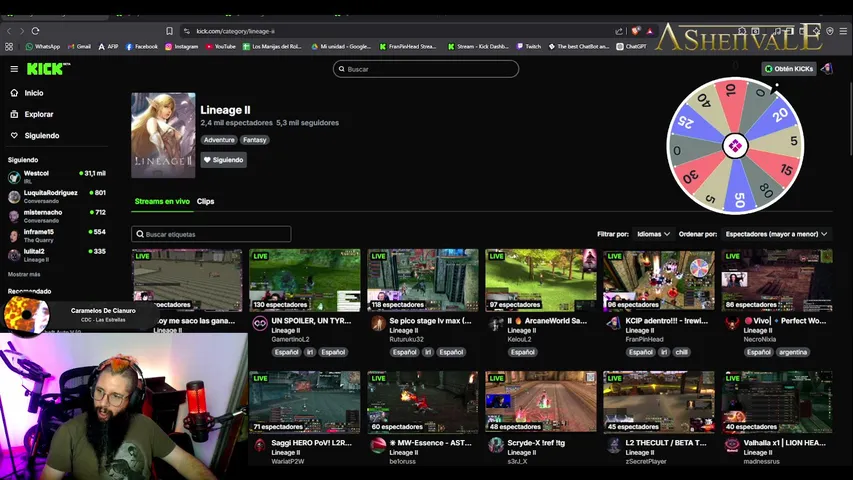Open the 40 espectadores stream thumbnail

[x=777, y=402]
